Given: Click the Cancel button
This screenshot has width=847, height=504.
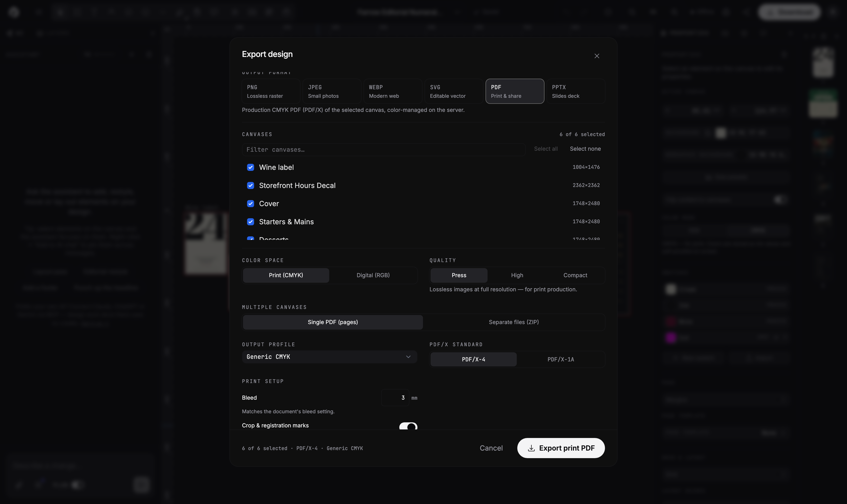Looking at the screenshot, I should (491, 448).
